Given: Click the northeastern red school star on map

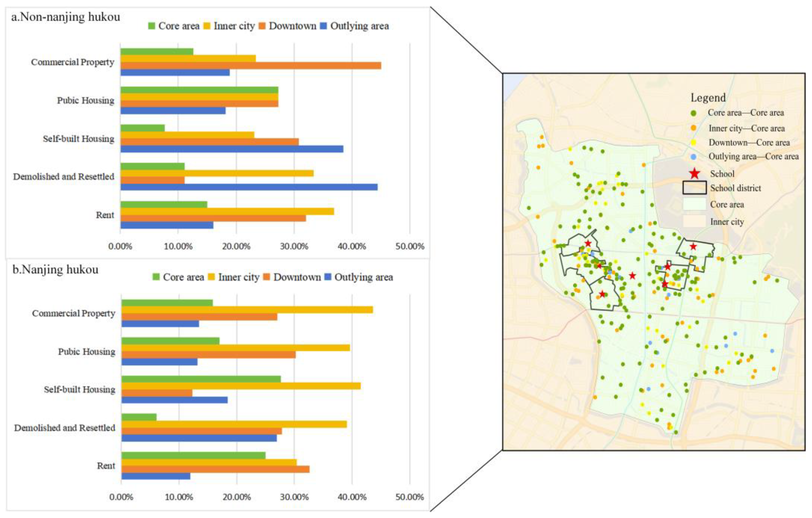Looking at the screenshot, I should pyautogui.click(x=693, y=246).
